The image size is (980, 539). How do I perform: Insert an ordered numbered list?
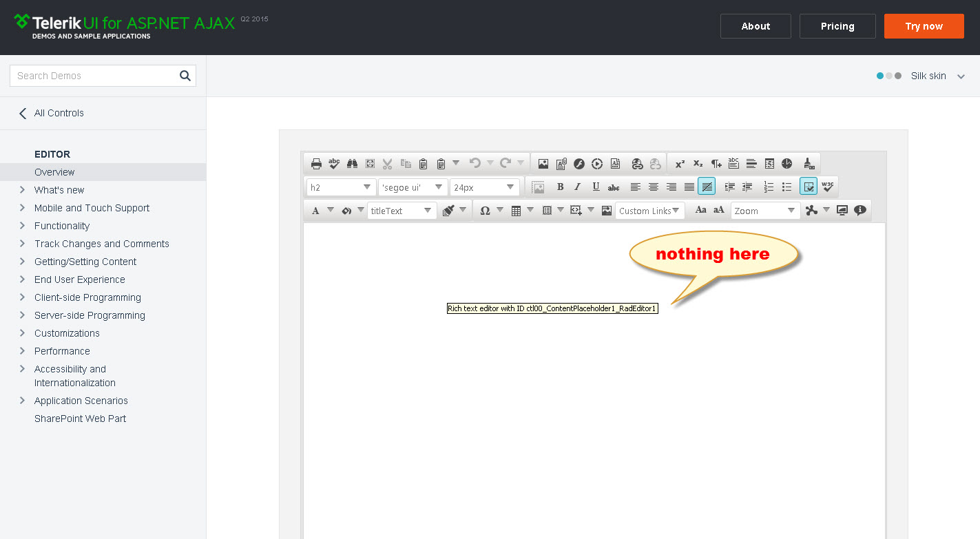click(769, 187)
